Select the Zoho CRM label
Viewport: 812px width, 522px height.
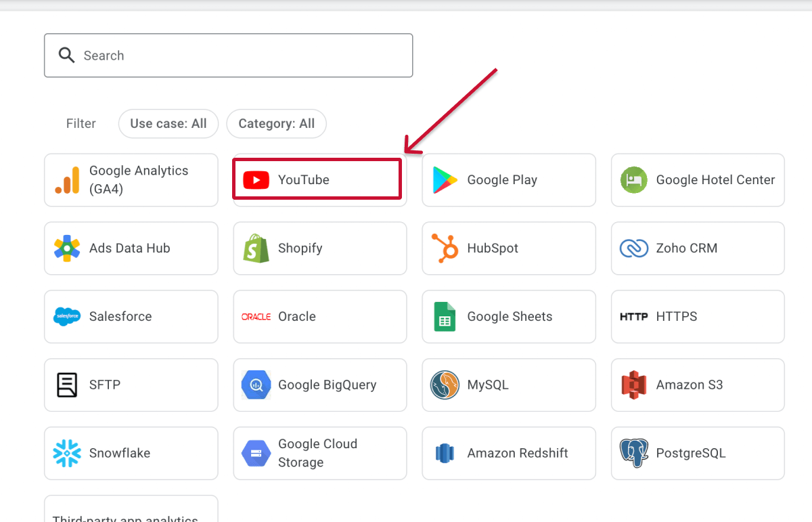pyautogui.click(x=687, y=248)
